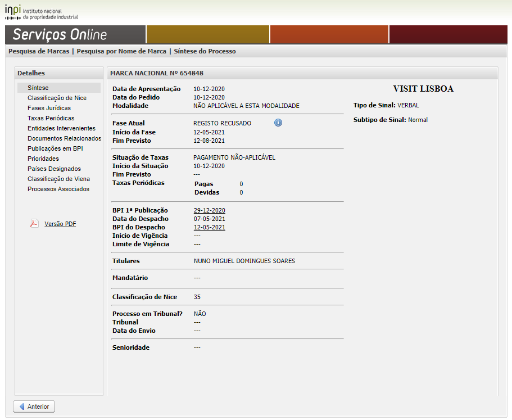Click the Data do Pedido label
The image size is (512, 420).
tap(136, 97)
